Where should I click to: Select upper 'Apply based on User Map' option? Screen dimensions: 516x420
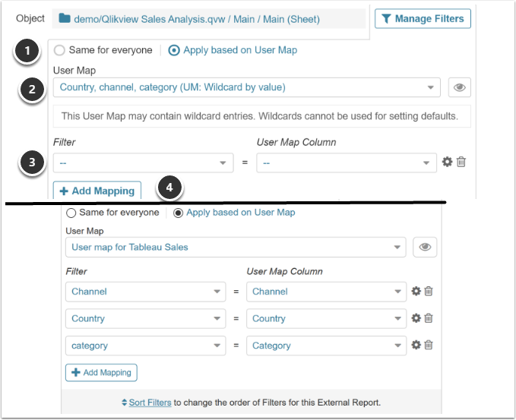coord(174,50)
